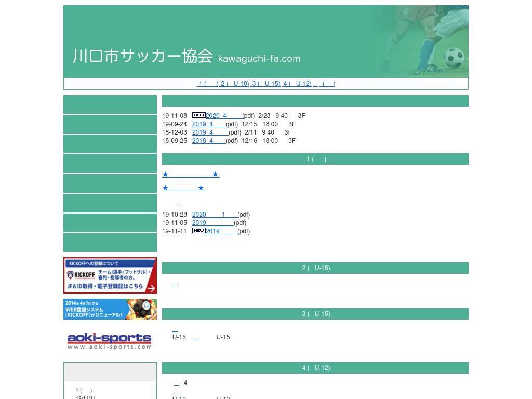532x399 pixels.
Task: Open the KICKOFF JFA ID registration banner
Action: [x=110, y=275]
